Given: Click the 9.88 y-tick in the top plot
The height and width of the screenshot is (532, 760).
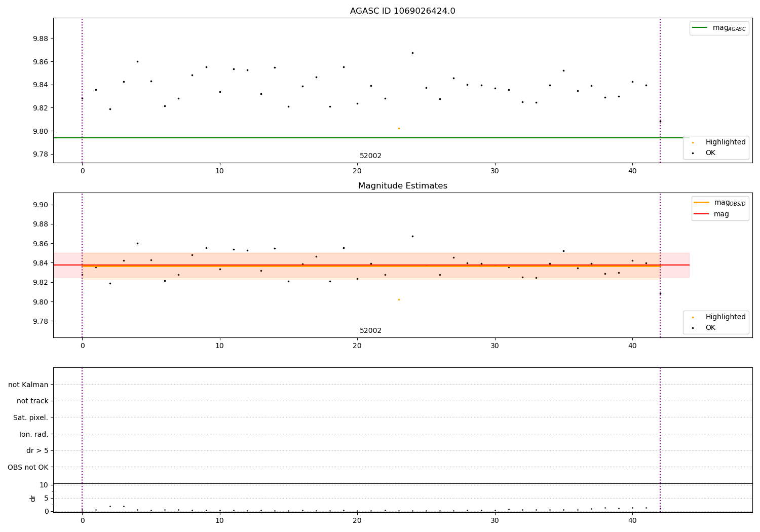Looking at the screenshot, I should [x=41, y=39].
